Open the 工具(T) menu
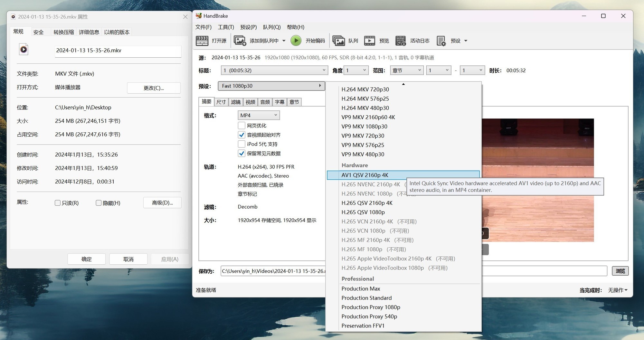The width and height of the screenshot is (644, 340). tap(226, 27)
